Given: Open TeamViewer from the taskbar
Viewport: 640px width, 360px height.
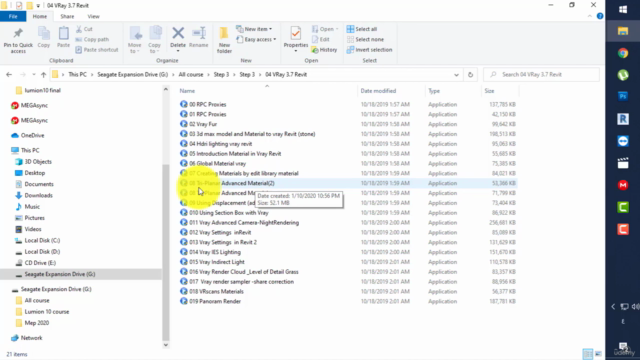Looking at the screenshot, I should [623, 141].
